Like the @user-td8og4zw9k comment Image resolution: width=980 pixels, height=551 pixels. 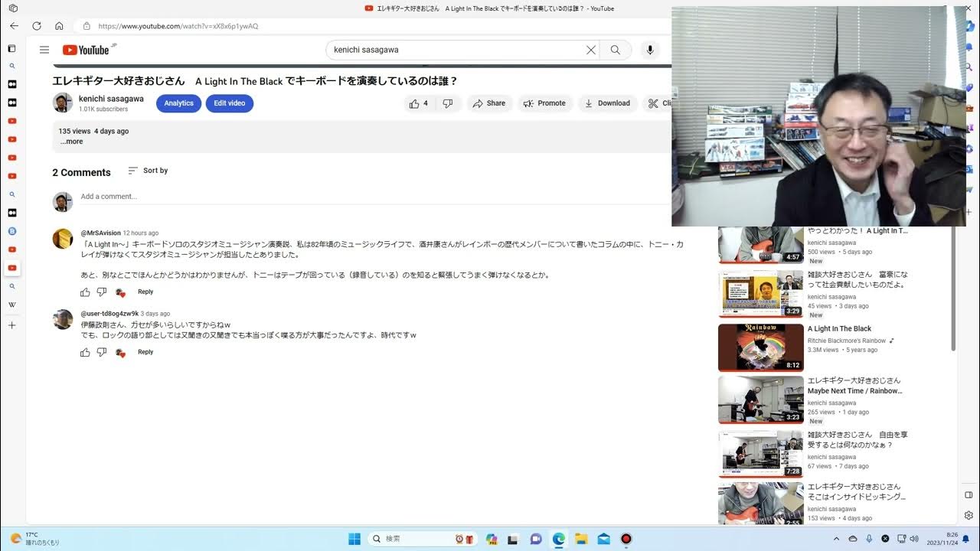[85, 352]
